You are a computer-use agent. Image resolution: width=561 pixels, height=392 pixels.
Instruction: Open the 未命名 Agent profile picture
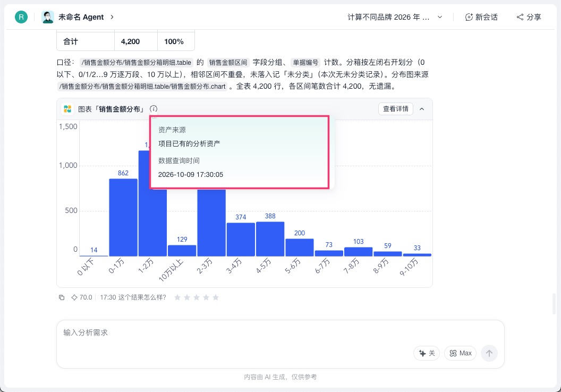(x=48, y=17)
